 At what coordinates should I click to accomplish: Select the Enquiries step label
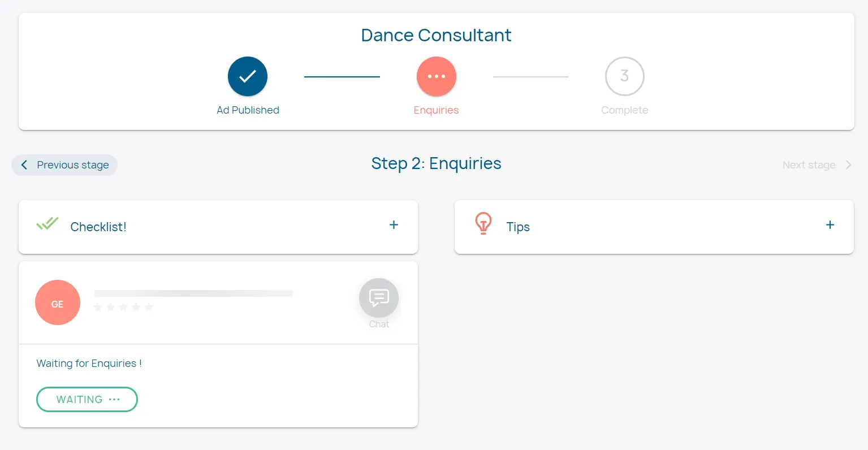click(x=436, y=110)
